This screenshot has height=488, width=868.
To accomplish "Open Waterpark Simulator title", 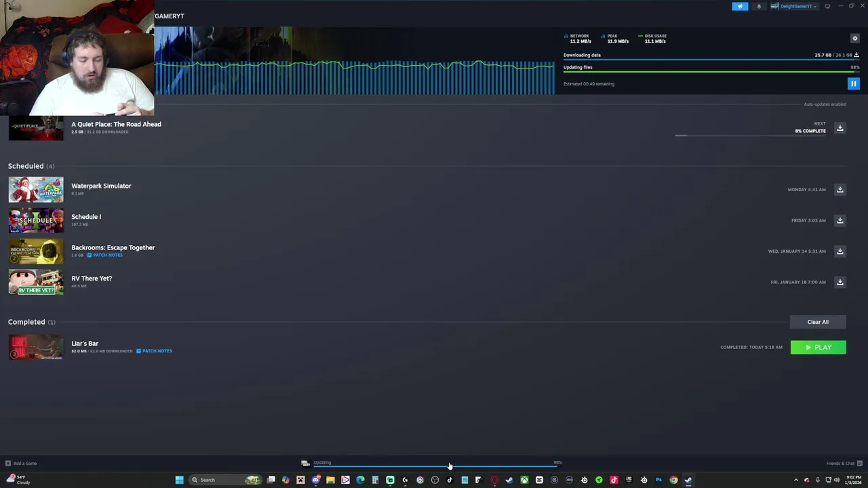I will click(101, 186).
